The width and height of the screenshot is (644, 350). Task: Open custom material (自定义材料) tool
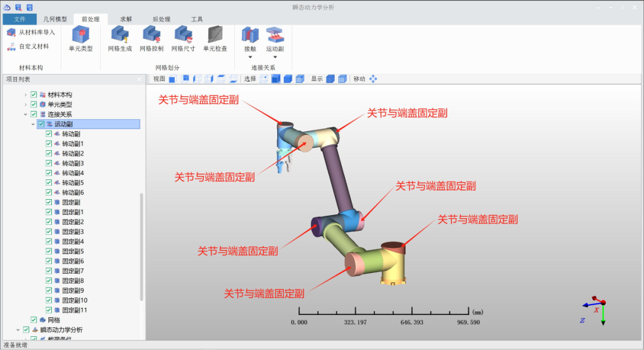point(28,47)
